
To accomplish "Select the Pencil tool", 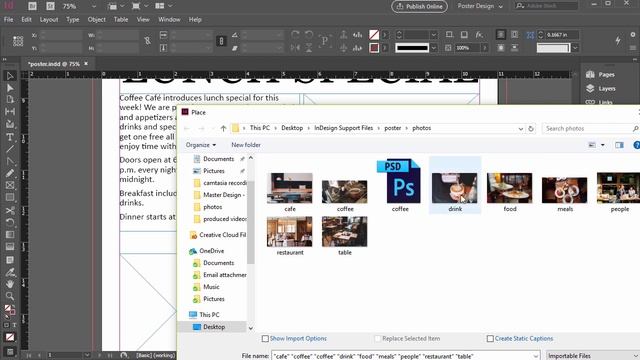I will (x=10, y=173).
